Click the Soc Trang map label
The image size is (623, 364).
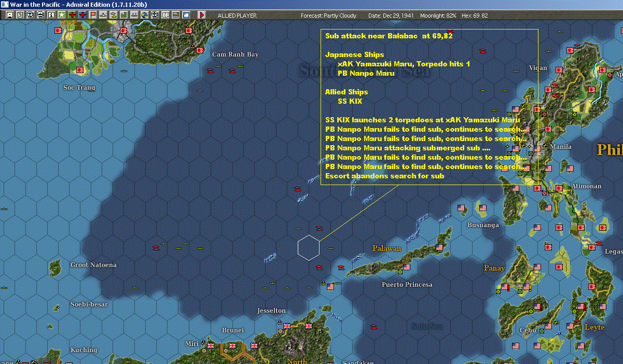(x=79, y=88)
